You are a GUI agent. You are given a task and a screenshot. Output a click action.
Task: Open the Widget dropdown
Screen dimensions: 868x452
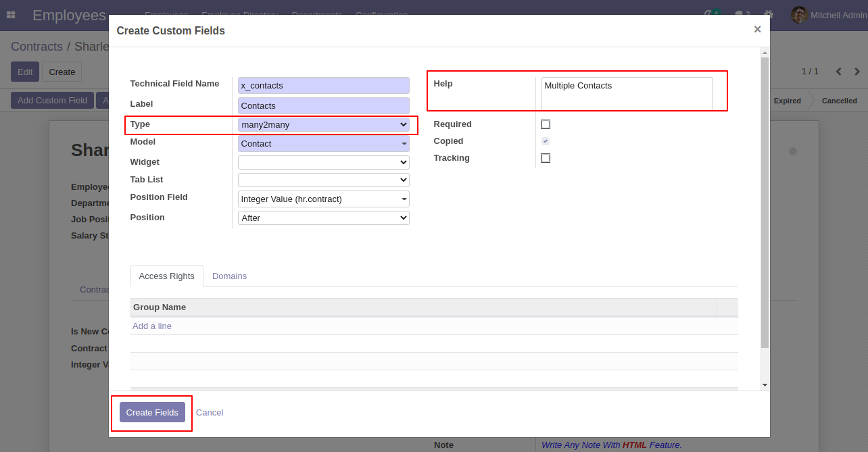point(324,162)
